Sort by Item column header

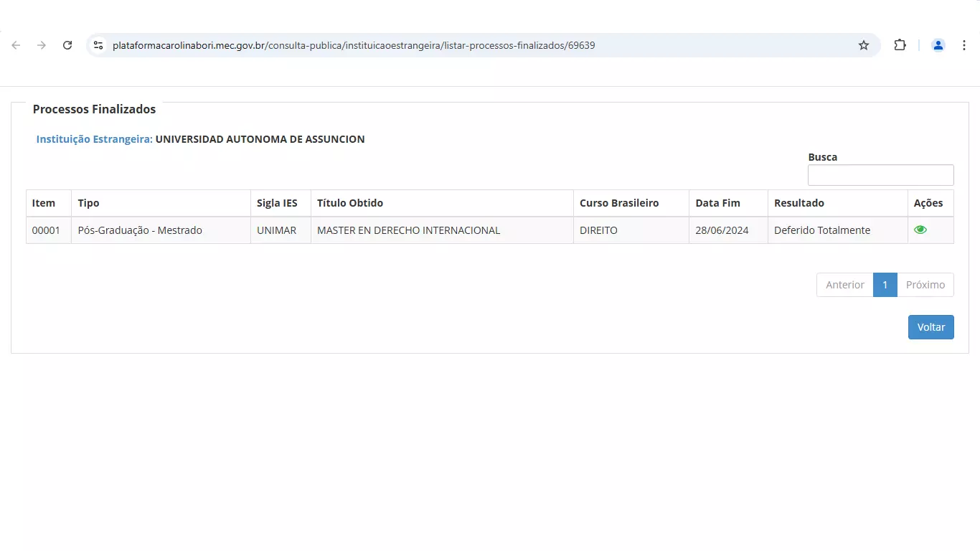click(x=49, y=203)
